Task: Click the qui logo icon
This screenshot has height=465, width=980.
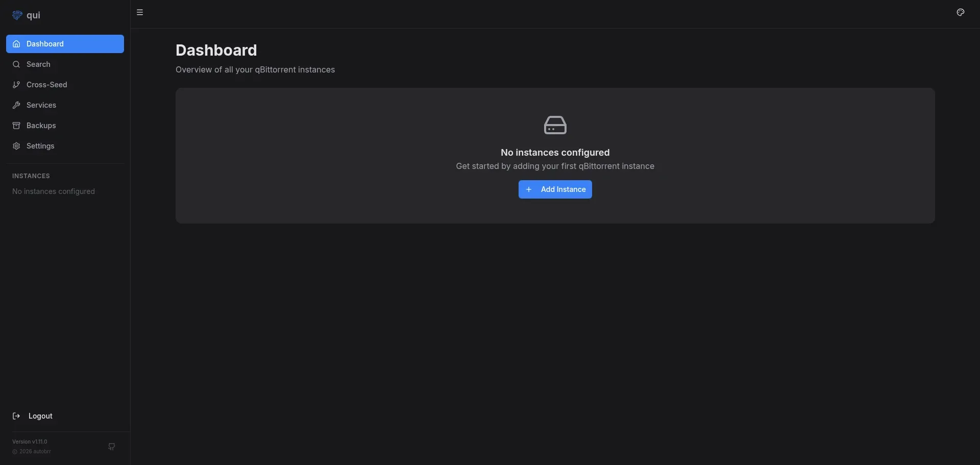Action: click(17, 15)
